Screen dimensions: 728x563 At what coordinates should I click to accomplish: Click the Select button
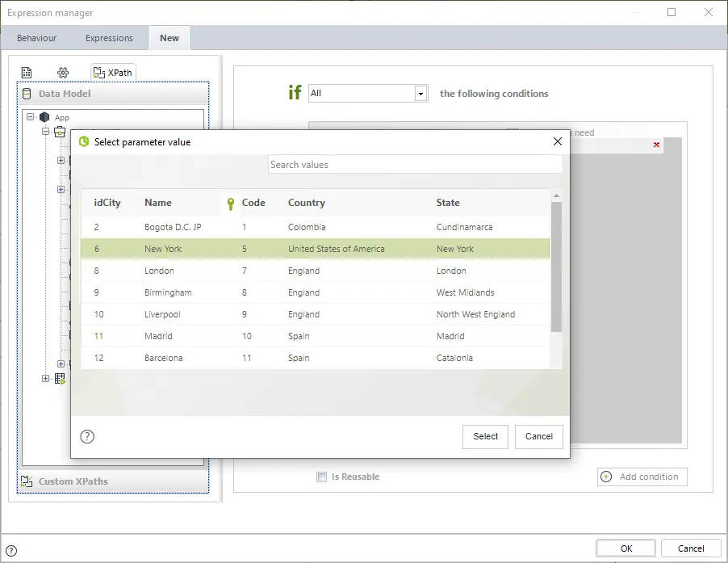click(485, 437)
